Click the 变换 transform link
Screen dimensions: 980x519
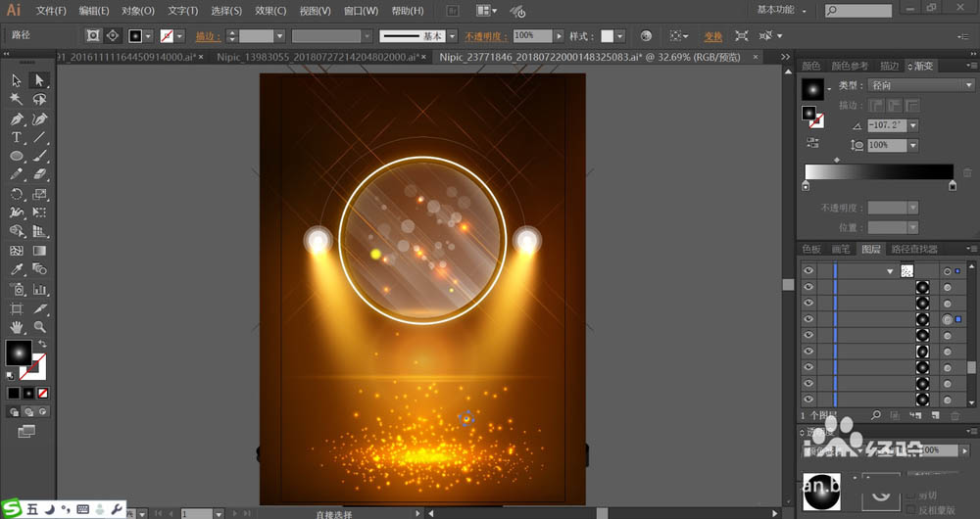[713, 36]
